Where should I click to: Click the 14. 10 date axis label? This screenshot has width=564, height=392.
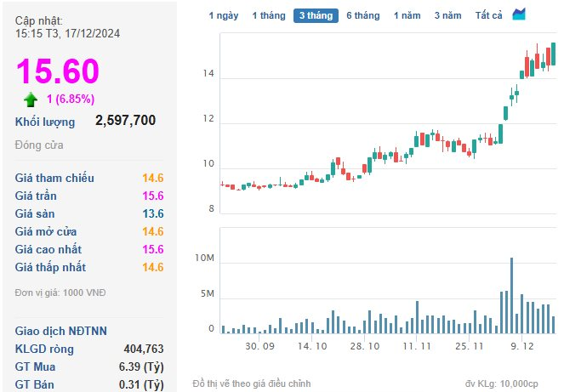tap(312, 346)
